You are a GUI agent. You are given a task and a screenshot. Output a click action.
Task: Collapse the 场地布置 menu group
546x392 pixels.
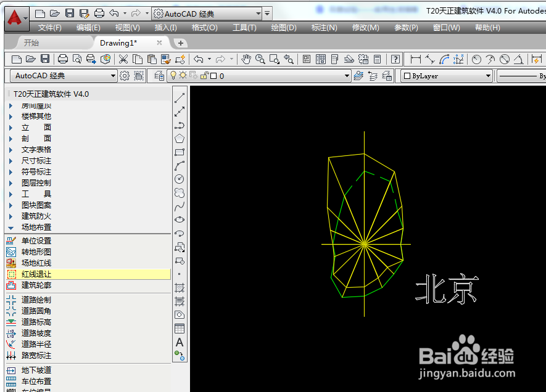click(x=10, y=228)
